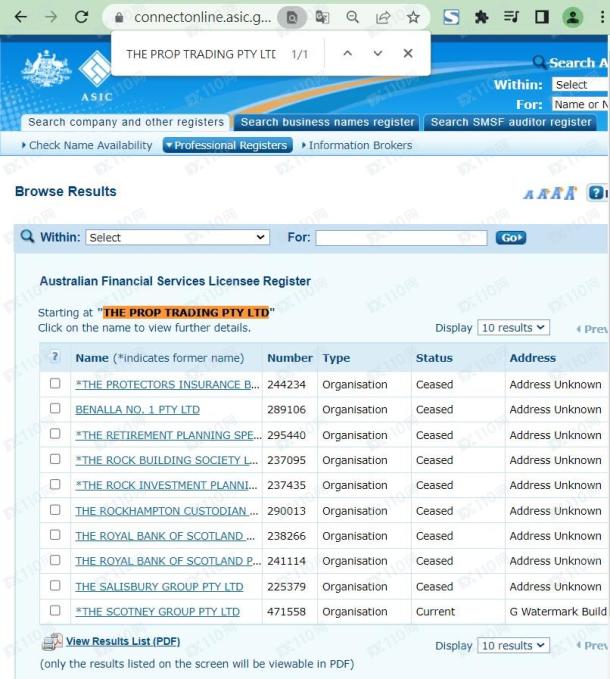This screenshot has height=679, width=610.
Task: Go forward with the browser arrow
Action: pyautogui.click(x=51, y=17)
